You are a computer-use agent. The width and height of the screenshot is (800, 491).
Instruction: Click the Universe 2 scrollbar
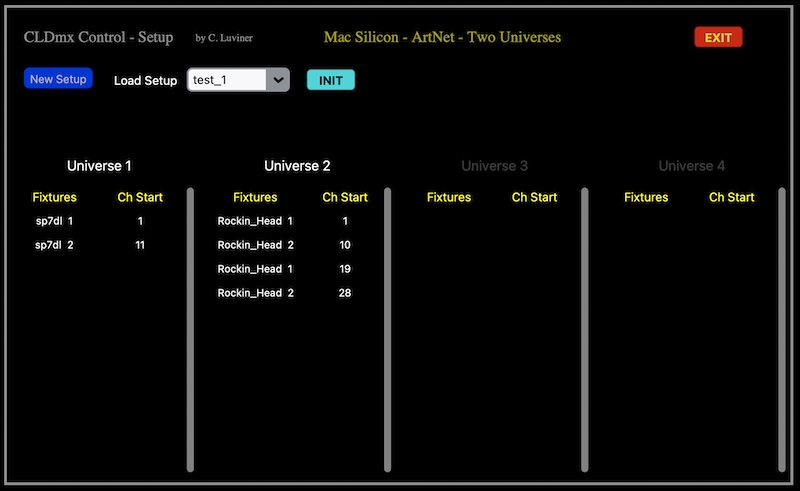coord(388,330)
